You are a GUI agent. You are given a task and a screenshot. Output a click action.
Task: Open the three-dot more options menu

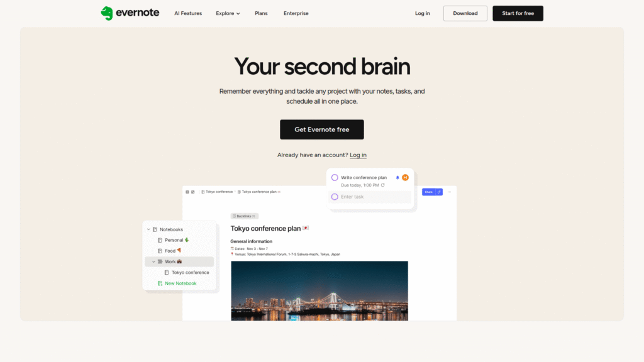(449, 192)
